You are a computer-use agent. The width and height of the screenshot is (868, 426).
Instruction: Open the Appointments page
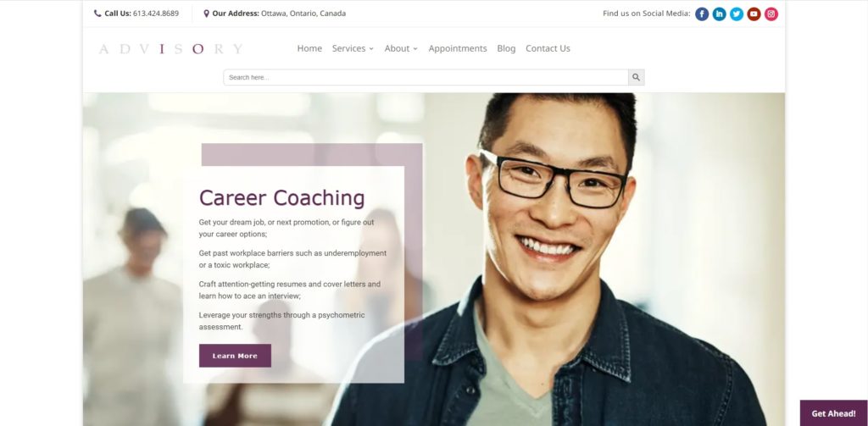(x=458, y=48)
